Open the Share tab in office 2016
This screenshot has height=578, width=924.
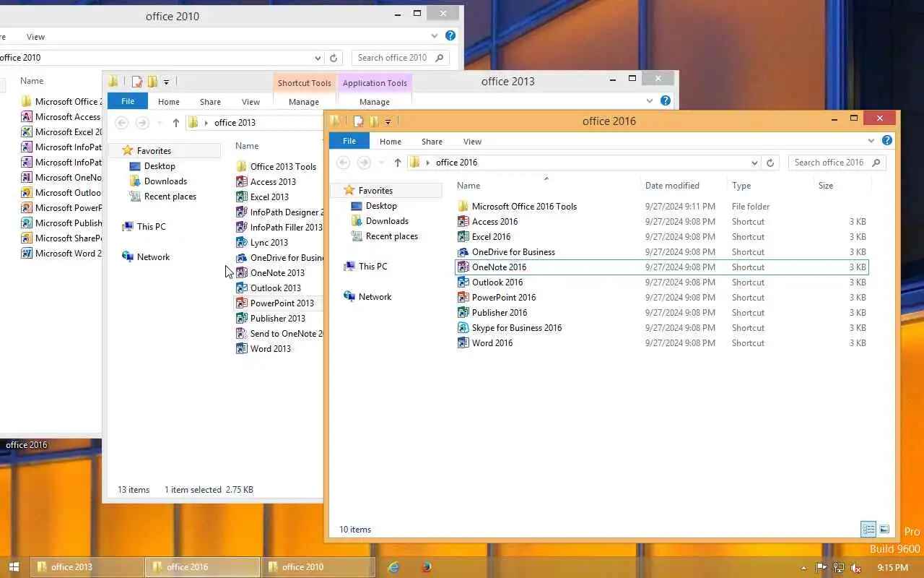pos(432,142)
